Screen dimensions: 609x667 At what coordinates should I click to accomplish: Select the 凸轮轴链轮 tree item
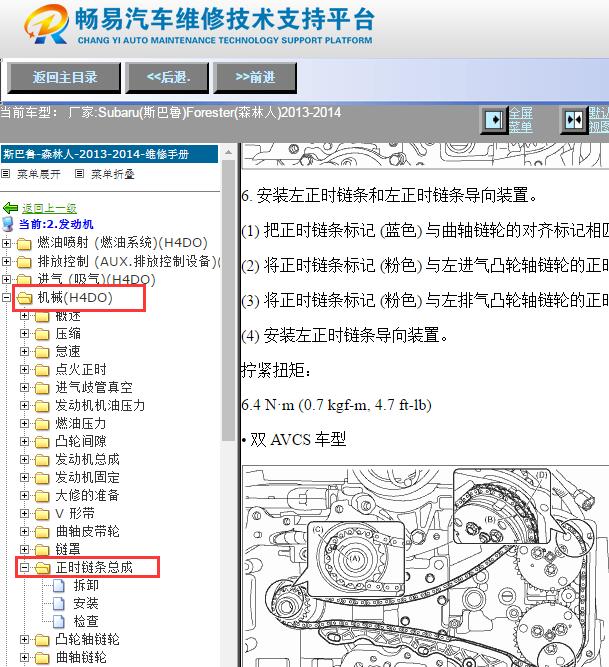pyautogui.click(x=87, y=639)
